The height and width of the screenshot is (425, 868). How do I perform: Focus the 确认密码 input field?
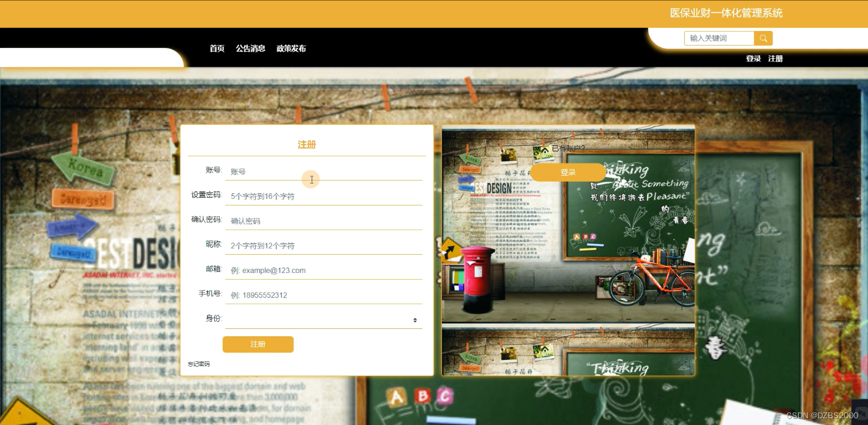(324, 221)
